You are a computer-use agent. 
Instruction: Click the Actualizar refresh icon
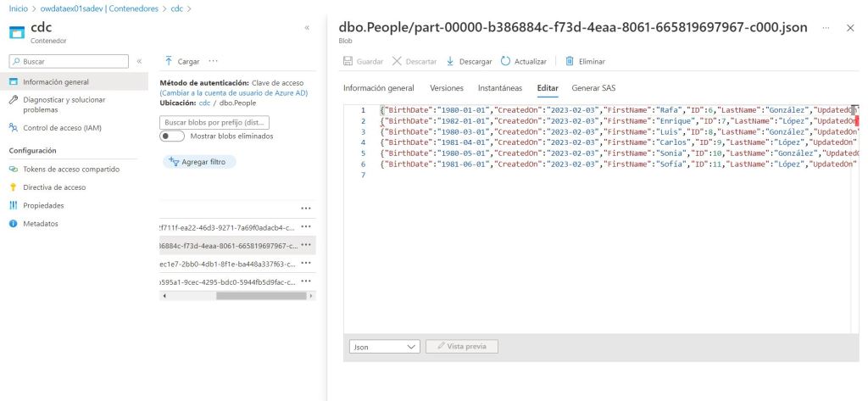tap(506, 62)
